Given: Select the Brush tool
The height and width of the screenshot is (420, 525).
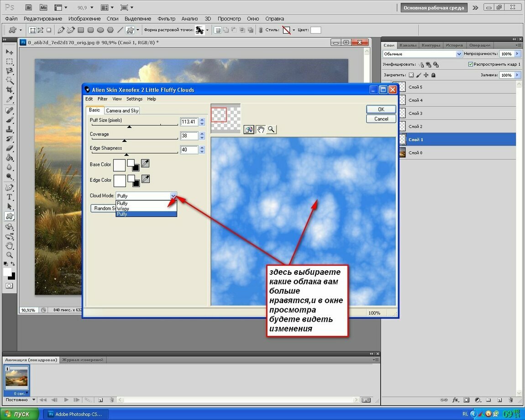Looking at the screenshot, I should click(x=10, y=120).
